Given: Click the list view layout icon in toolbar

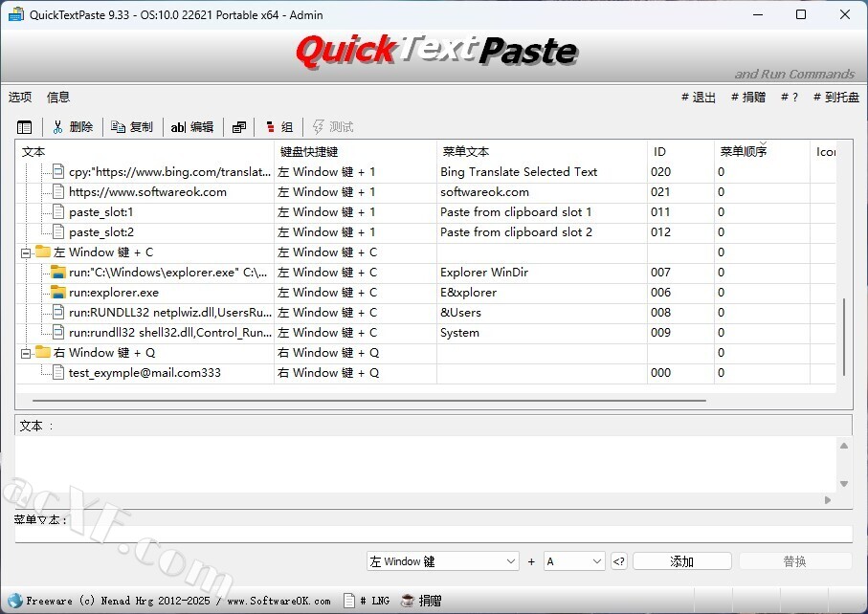Looking at the screenshot, I should [25, 127].
